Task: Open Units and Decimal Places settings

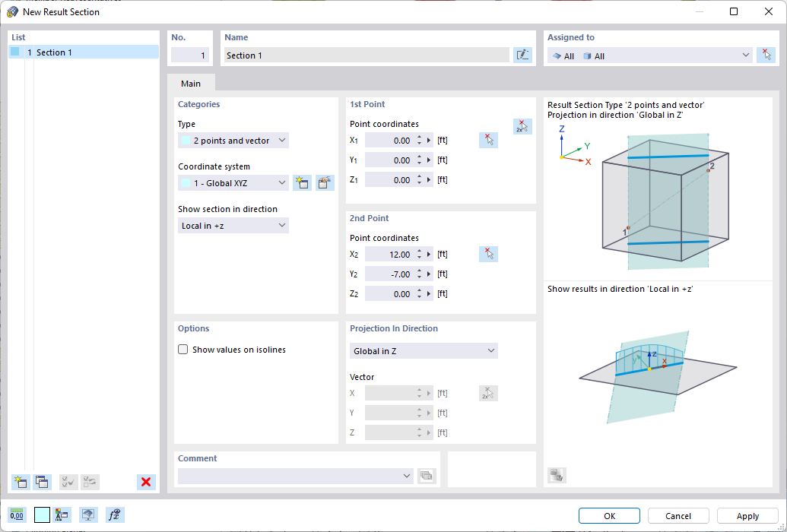Action: pyautogui.click(x=17, y=515)
